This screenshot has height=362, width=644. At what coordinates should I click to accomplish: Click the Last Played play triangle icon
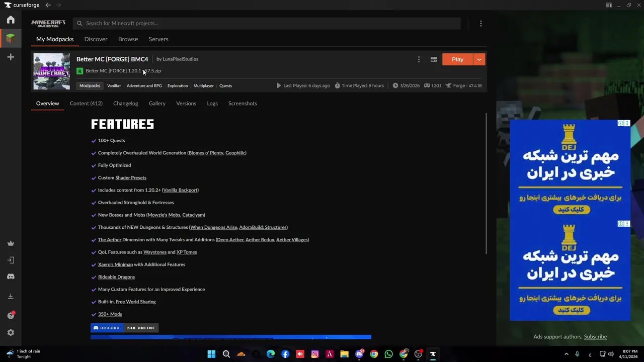click(x=279, y=85)
